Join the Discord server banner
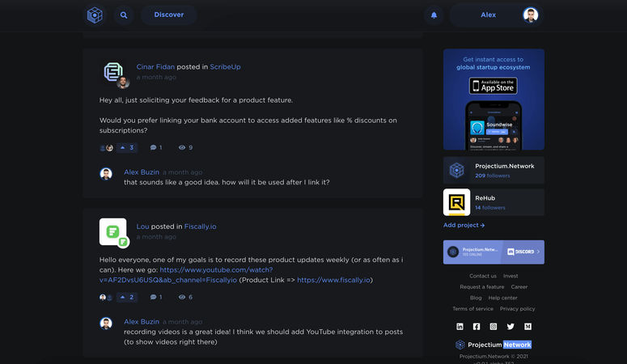This screenshot has width=627, height=364. click(x=494, y=252)
